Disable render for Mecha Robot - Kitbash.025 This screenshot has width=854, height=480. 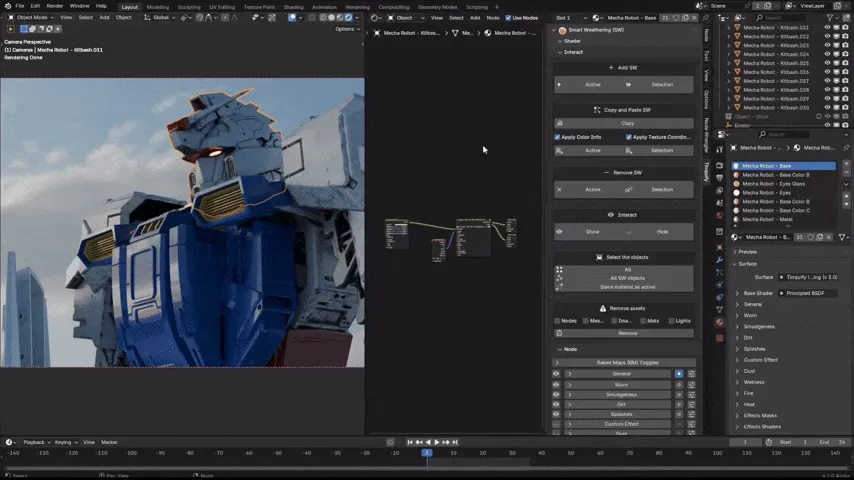845,63
